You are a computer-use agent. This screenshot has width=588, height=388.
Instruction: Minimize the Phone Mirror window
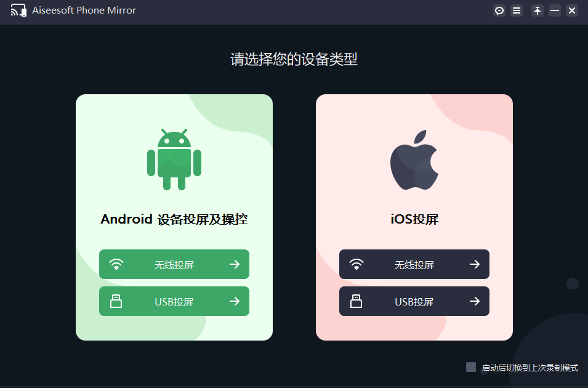[x=555, y=10]
